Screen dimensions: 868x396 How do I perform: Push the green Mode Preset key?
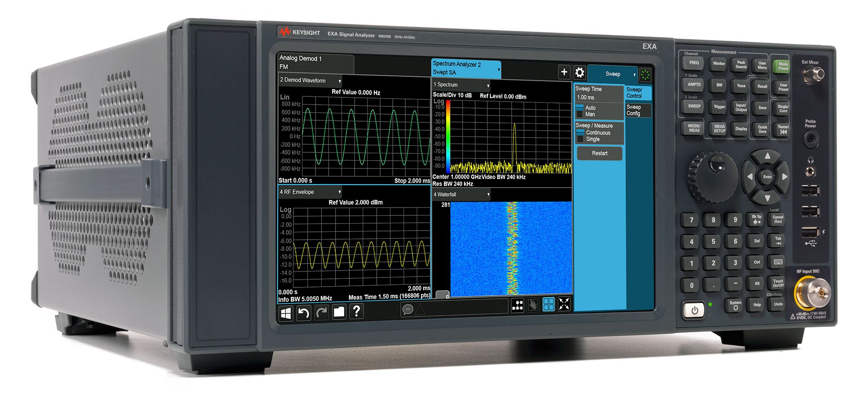point(783,66)
